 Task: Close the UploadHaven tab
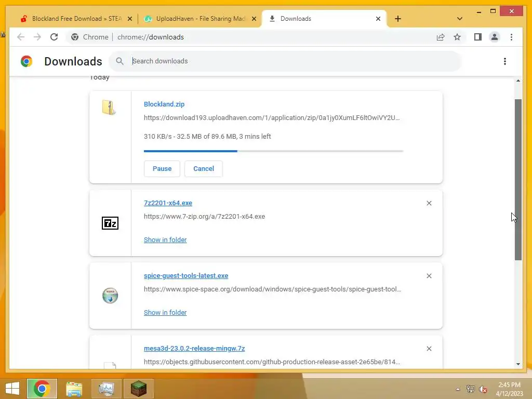click(254, 19)
